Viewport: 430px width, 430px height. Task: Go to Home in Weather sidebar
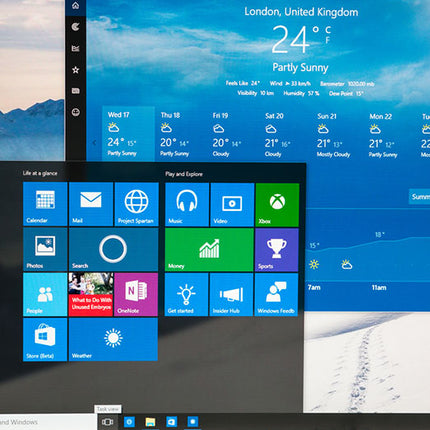click(76, 6)
